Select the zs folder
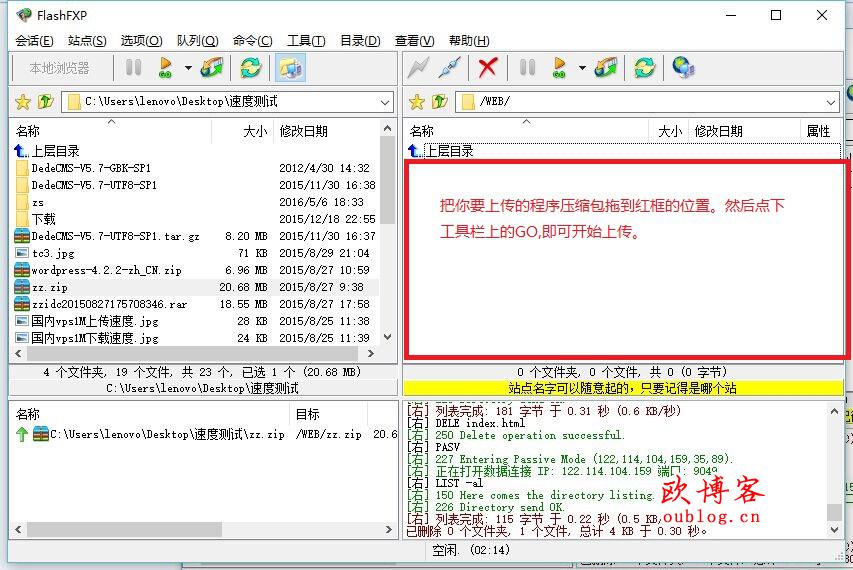The height and width of the screenshot is (570, 853). point(30,202)
